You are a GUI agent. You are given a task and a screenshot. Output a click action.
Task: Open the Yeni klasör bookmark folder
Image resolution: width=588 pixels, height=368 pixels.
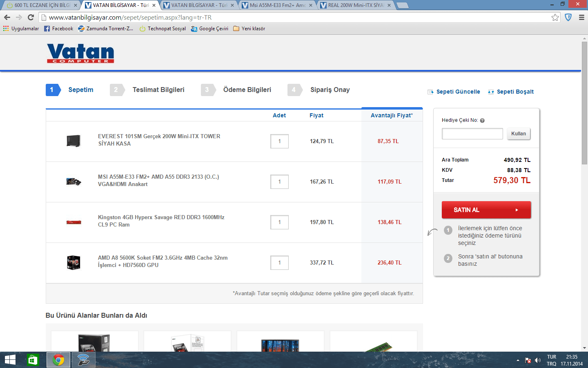coord(249,29)
